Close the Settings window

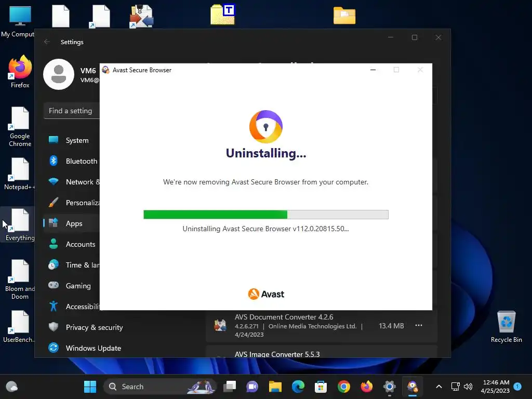tap(438, 37)
